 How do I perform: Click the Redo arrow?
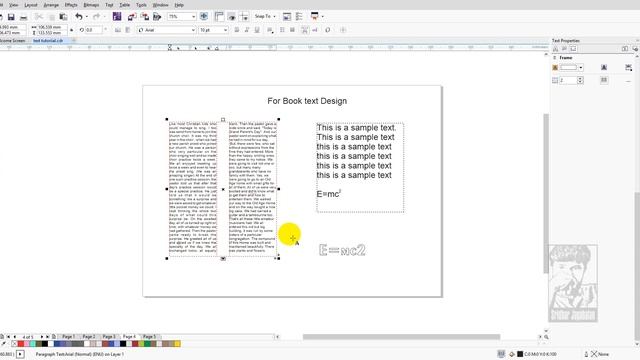(x=96, y=17)
